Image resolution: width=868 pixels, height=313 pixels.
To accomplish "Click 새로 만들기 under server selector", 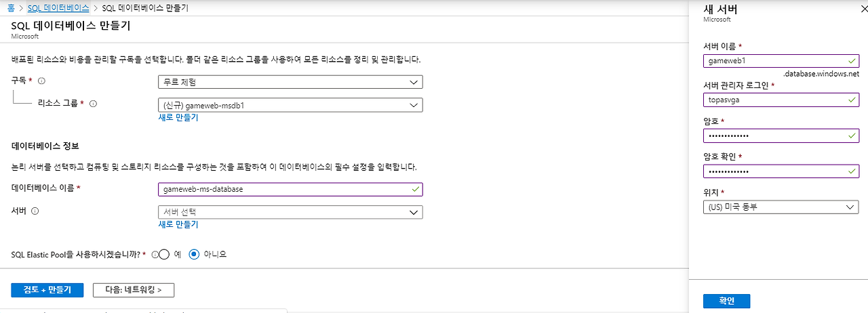I will (x=178, y=224).
